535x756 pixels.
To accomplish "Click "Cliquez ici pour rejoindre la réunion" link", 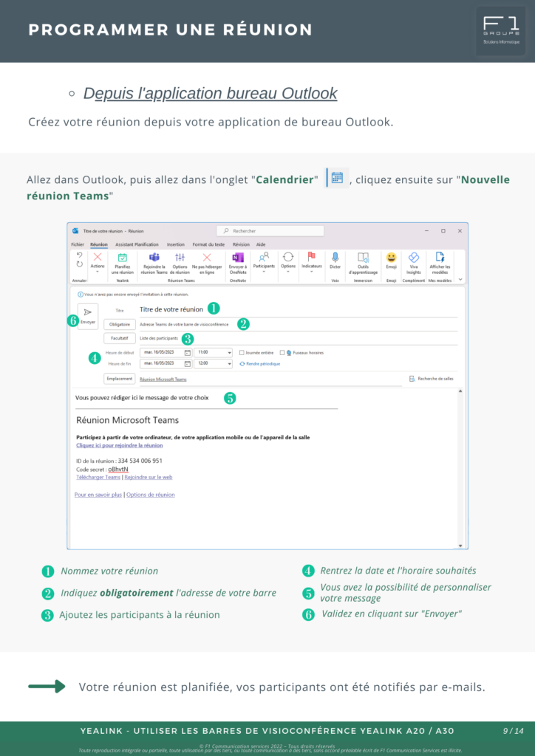I will 120,445.
